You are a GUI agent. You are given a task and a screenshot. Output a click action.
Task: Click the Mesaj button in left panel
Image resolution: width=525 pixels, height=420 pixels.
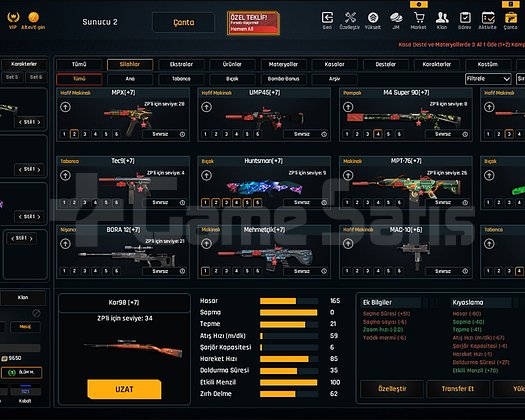pyautogui.click(x=25, y=327)
